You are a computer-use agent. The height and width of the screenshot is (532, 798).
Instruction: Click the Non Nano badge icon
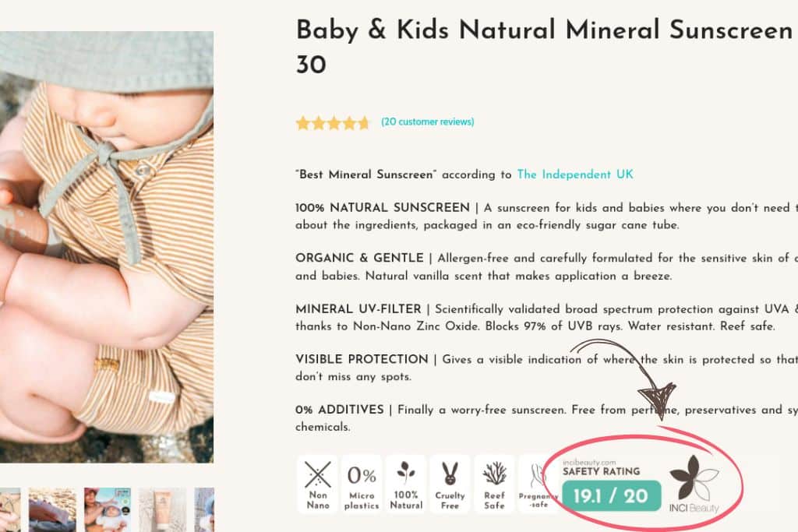click(x=316, y=484)
